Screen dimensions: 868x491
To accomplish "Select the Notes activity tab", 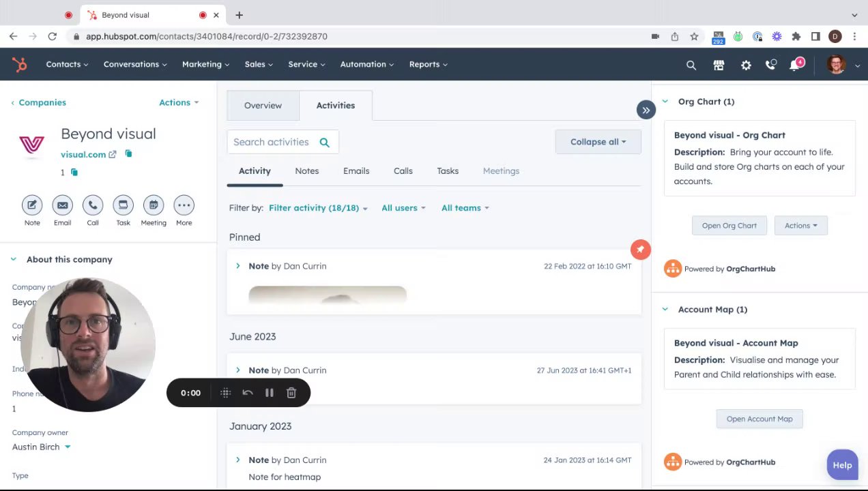I will [x=307, y=171].
